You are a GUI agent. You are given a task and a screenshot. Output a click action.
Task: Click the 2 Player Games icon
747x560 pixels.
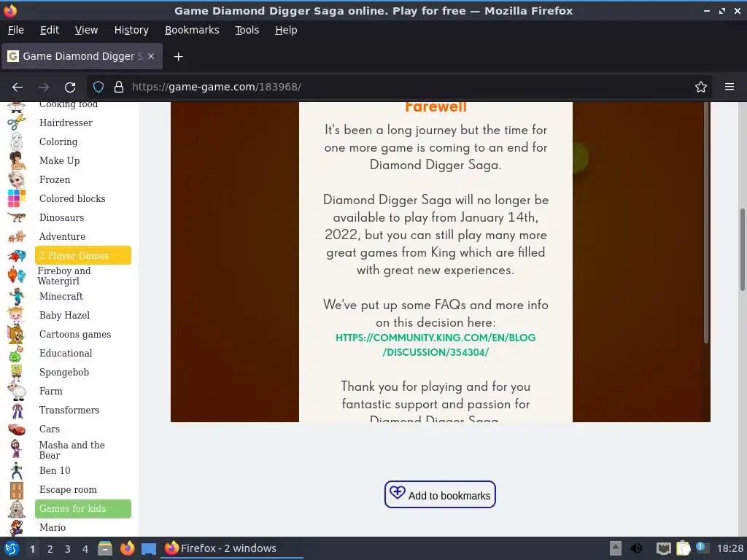click(17, 256)
